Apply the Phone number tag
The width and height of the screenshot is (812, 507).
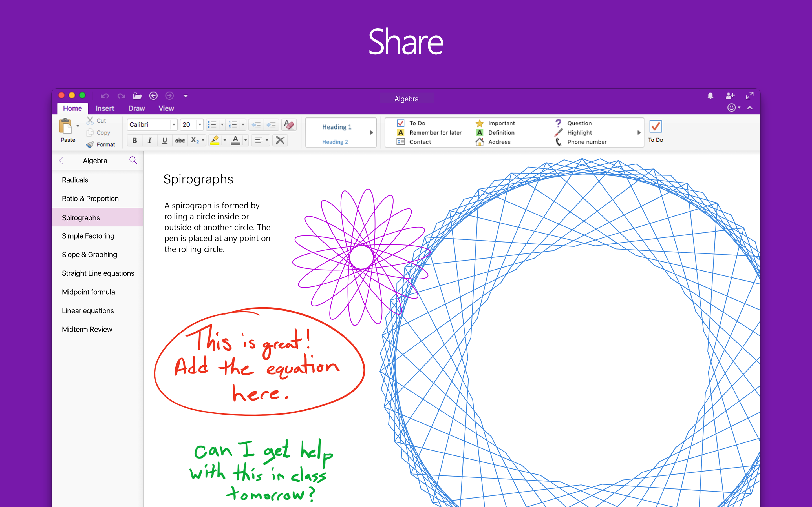[586, 142]
